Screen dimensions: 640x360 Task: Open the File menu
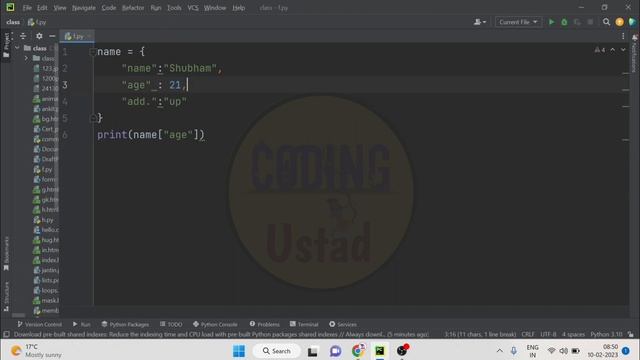tap(27, 8)
